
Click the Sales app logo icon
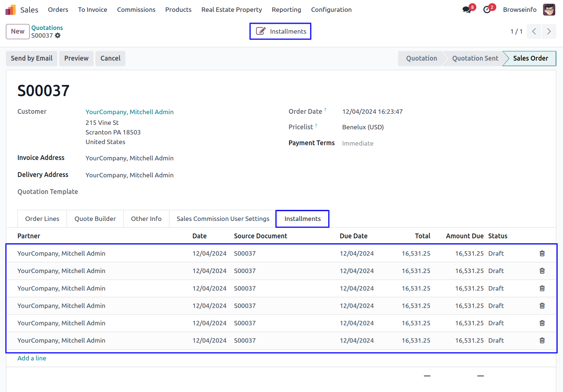(x=10, y=10)
